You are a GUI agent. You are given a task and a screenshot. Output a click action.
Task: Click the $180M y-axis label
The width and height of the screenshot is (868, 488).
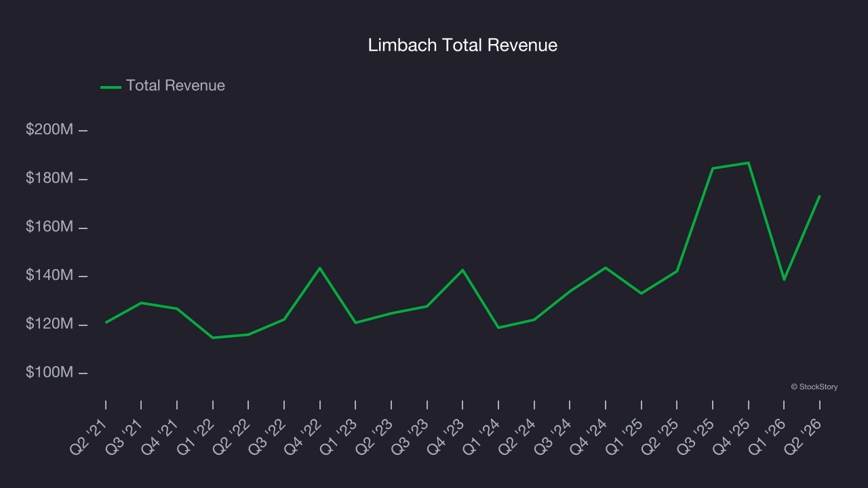(x=50, y=178)
